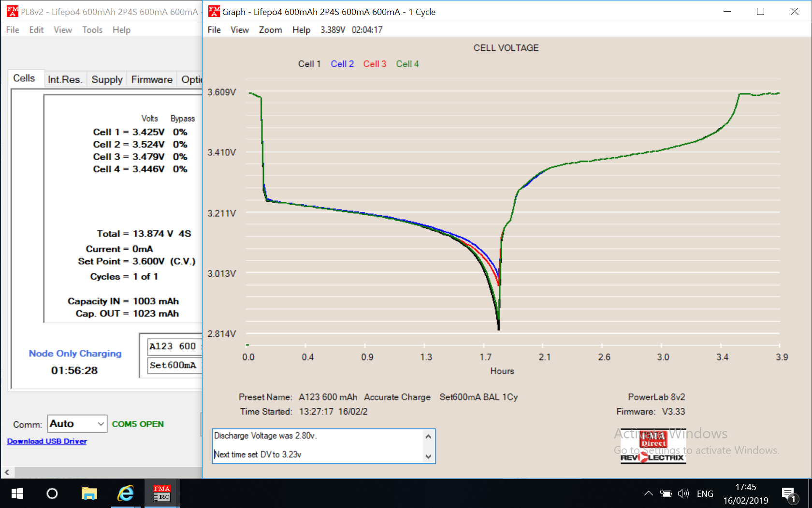Switch to the Int.Res. tab
This screenshot has height=508, width=812.
[65, 79]
